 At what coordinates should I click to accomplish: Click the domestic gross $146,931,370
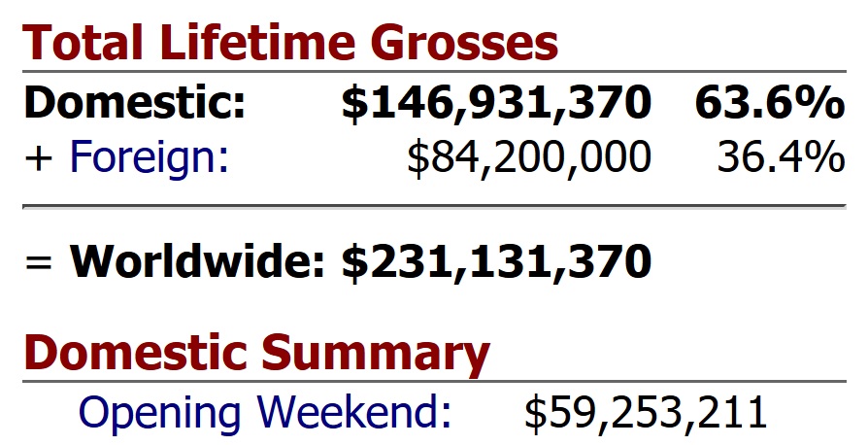coord(495,103)
